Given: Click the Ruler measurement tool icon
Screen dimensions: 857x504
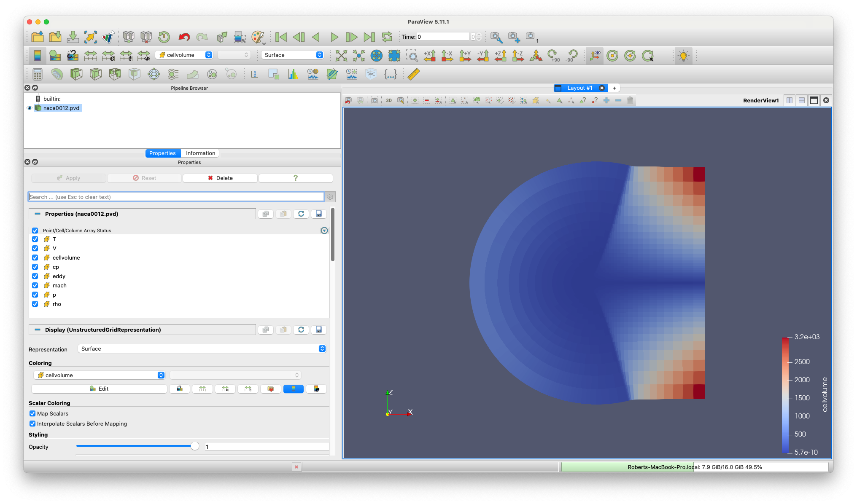Looking at the screenshot, I should [413, 74].
